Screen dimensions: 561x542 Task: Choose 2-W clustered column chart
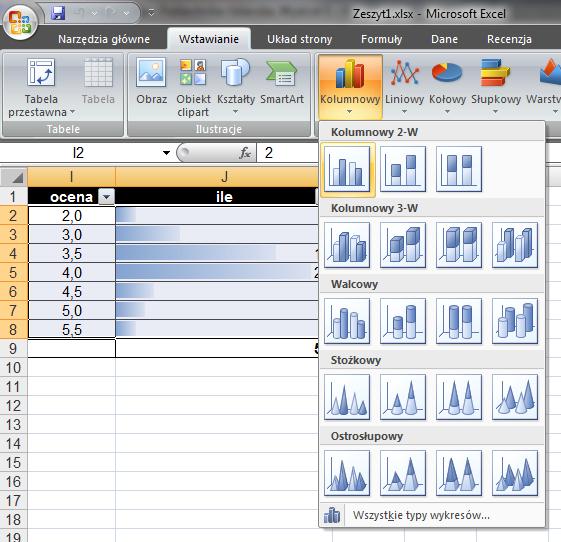coord(347,169)
